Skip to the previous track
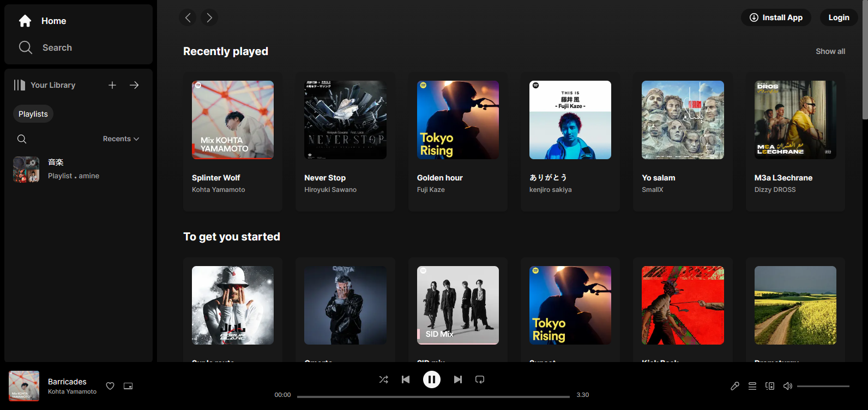 coord(406,379)
